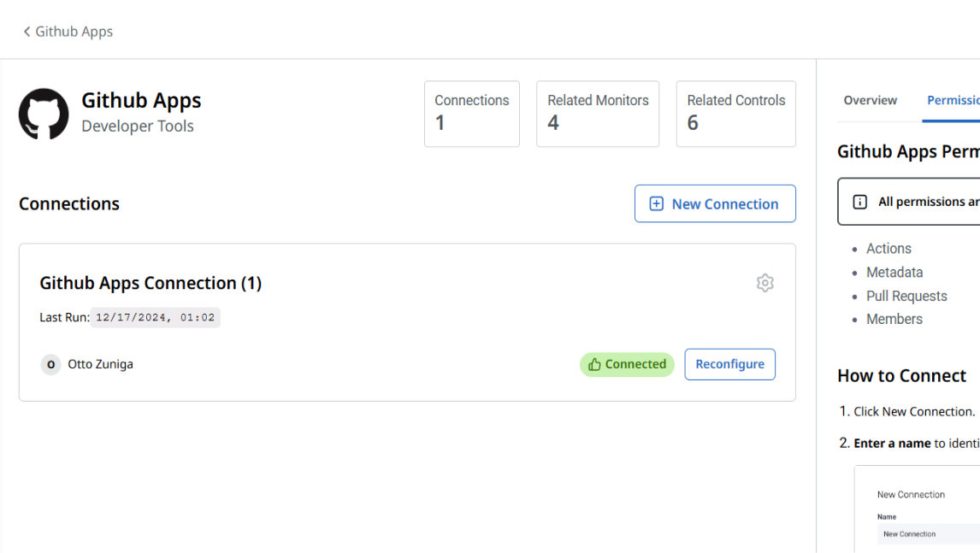Click the Connected status badge

coord(627,364)
